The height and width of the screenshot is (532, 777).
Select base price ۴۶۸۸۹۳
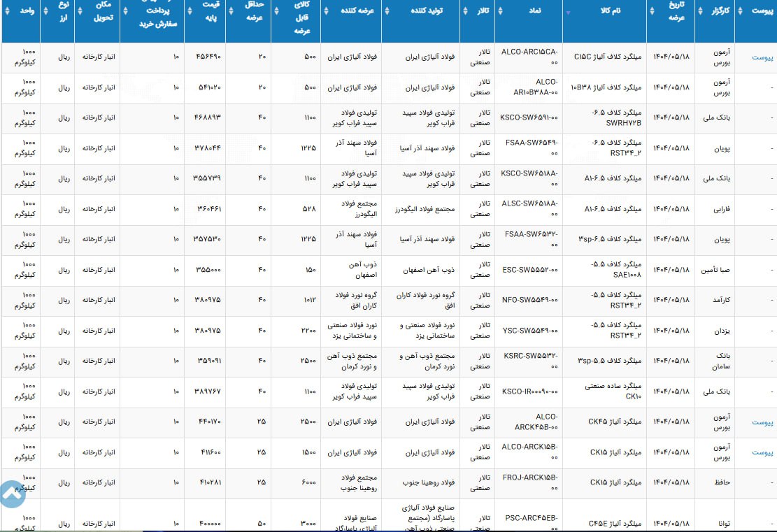(208, 118)
